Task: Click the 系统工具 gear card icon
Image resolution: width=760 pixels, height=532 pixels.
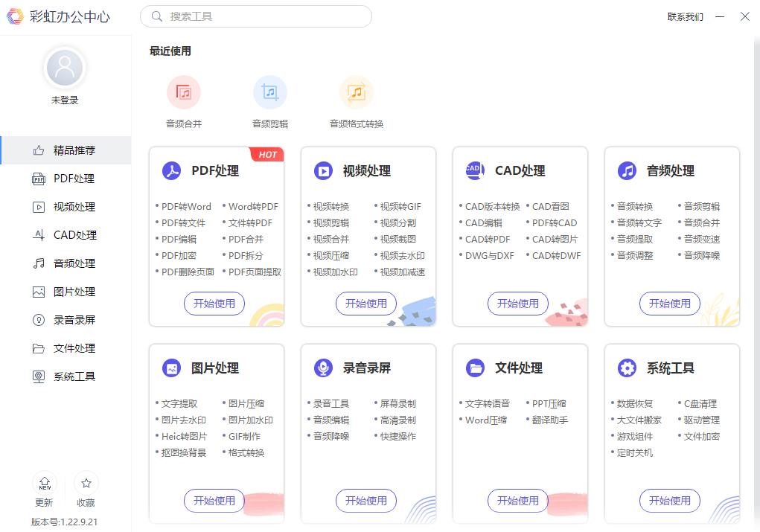Action: click(x=628, y=368)
